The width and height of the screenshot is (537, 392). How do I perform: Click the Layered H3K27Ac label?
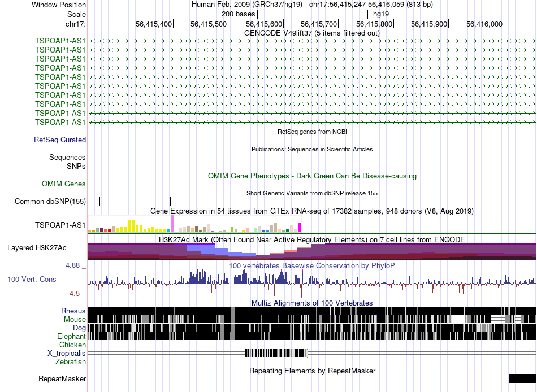[37, 247]
